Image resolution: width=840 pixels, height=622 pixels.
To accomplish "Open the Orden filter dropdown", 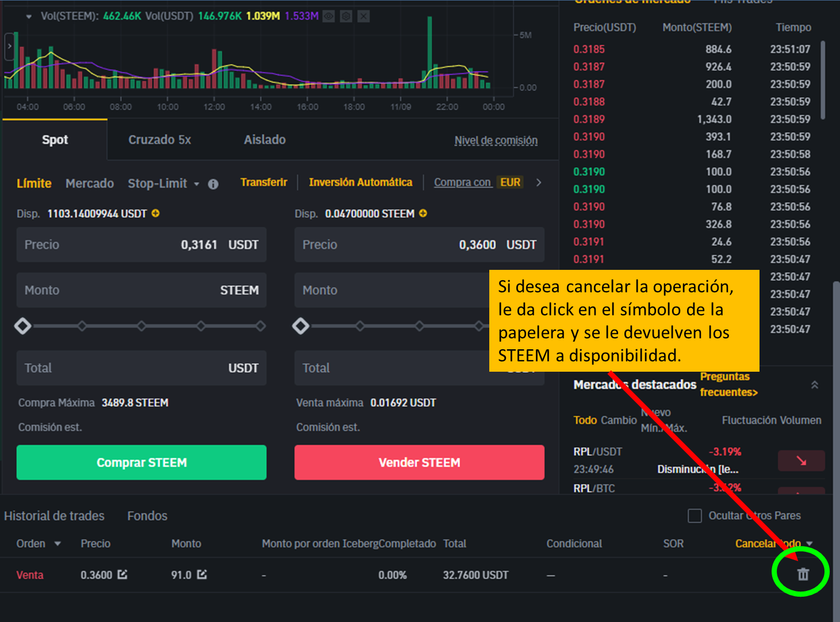I will coord(57,544).
